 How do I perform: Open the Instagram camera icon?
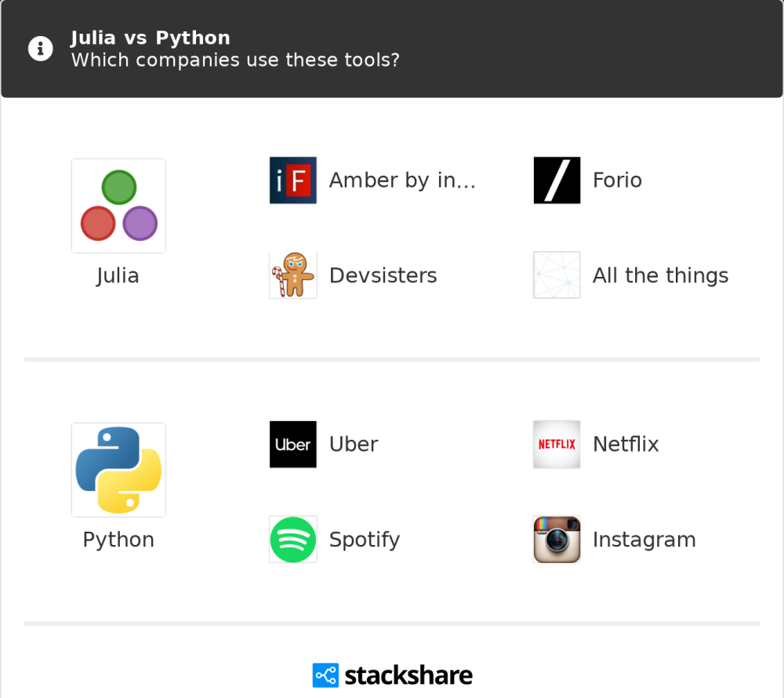[x=557, y=540]
